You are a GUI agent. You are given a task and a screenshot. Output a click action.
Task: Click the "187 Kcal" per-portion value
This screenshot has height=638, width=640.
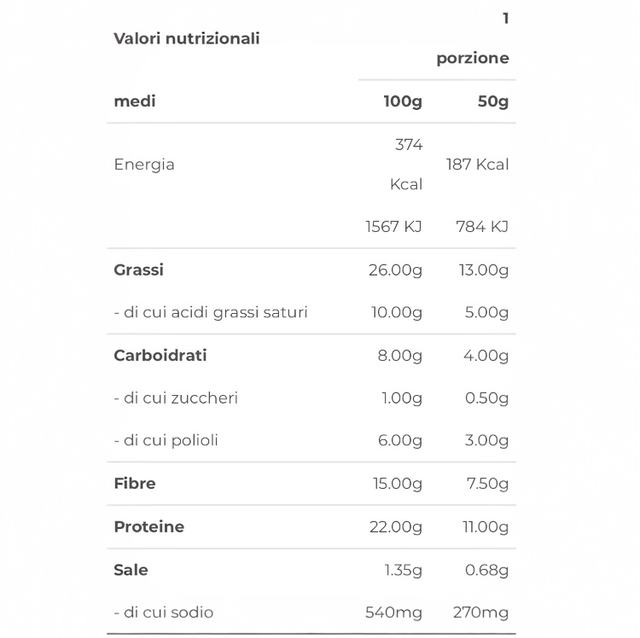click(x=477, y=164)
